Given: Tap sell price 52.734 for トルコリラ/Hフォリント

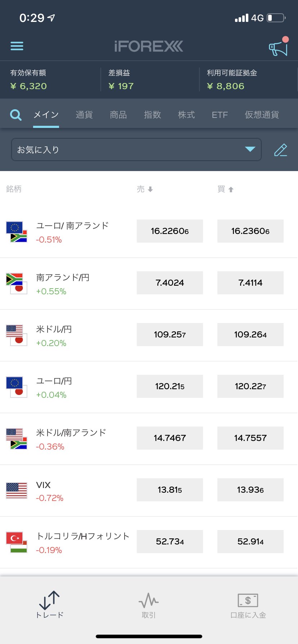Looking at the screenshot, I should point(170,542).
